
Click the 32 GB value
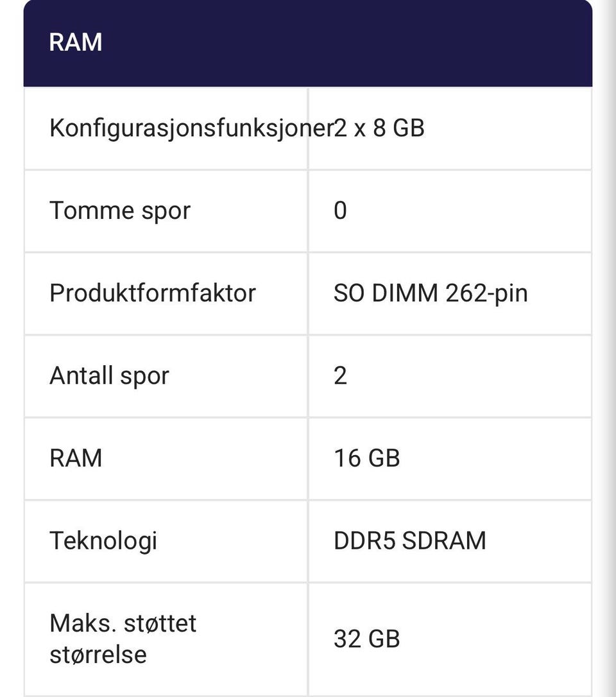coord(366,639)
